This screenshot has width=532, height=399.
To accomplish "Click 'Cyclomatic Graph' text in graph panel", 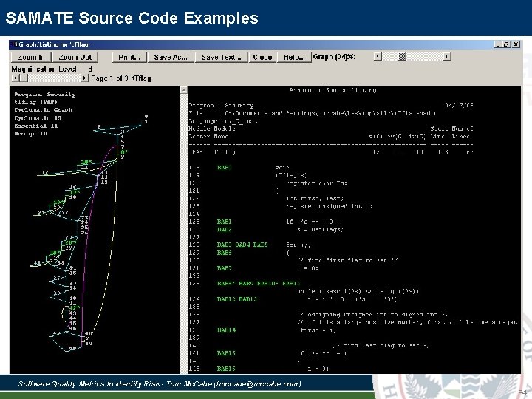I will (44, 109).
